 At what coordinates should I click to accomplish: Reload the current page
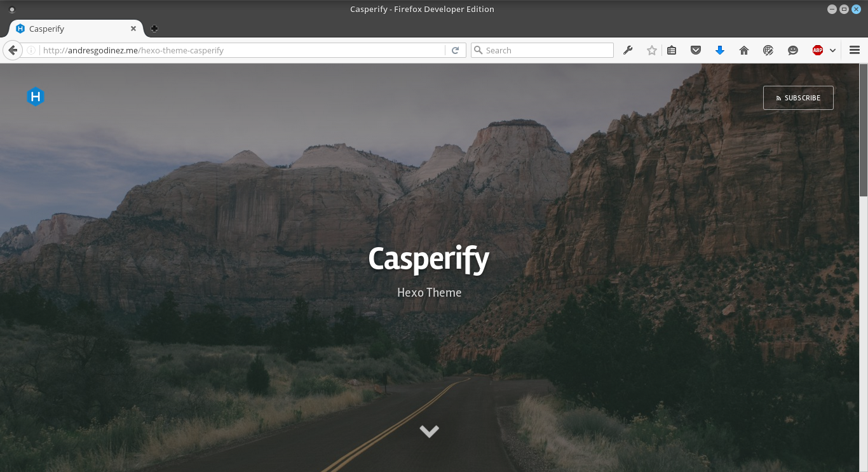(455, 50)
